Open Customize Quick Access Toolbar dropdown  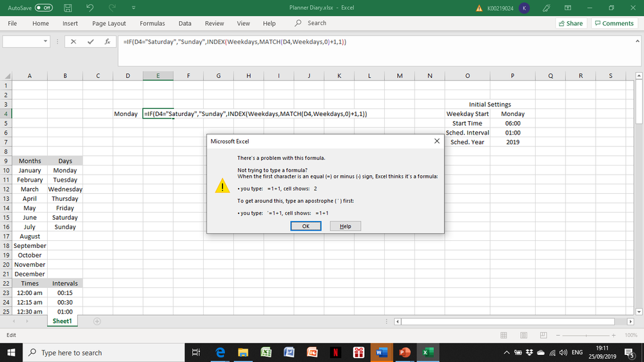[133, 8]
